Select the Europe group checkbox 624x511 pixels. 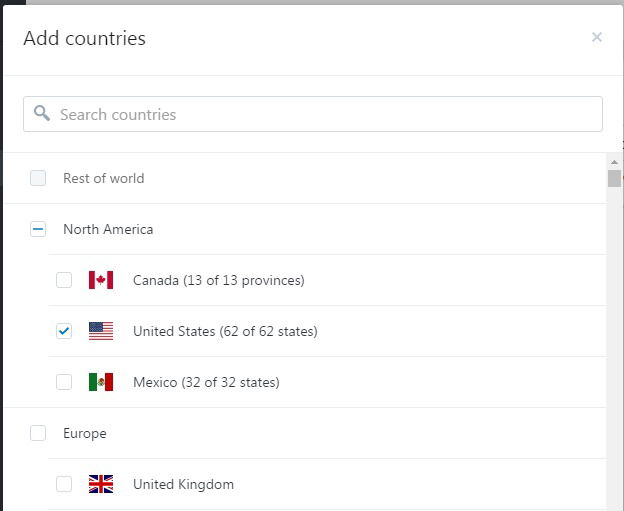click(38, 433)
